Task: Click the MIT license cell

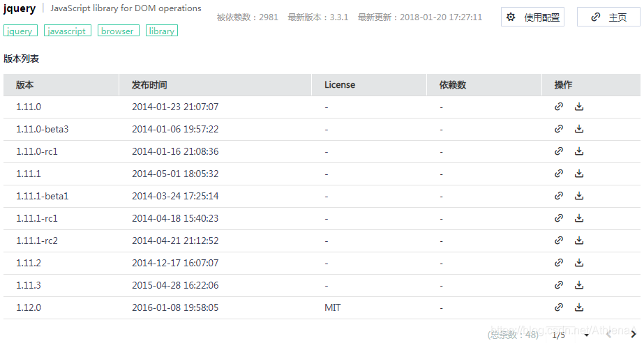Action: tap(332, 307)
